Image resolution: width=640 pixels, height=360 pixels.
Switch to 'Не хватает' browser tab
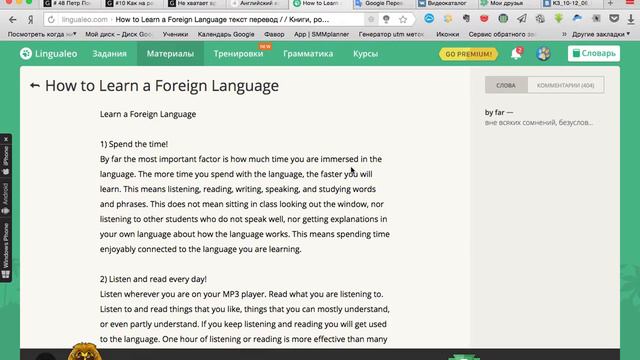[193, 3]
